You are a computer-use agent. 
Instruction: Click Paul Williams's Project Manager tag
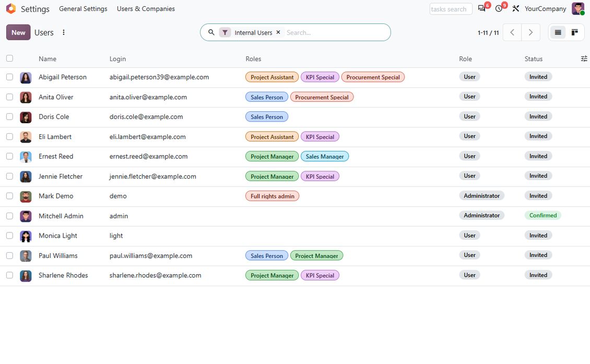(316, 256)
